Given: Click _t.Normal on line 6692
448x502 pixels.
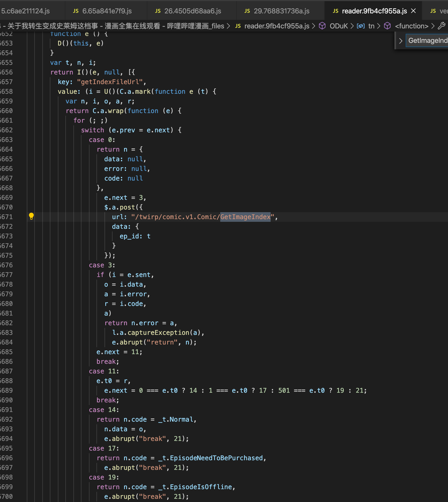Looking at the screenshot, I should point(176,419).
